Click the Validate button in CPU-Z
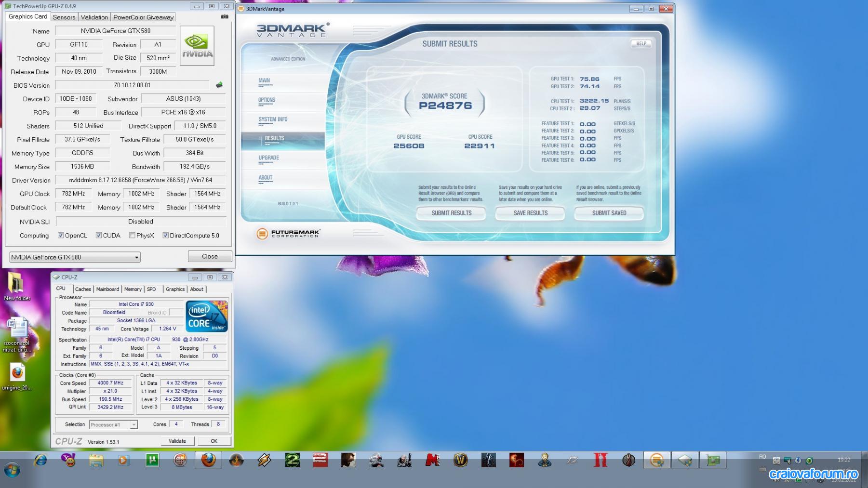 [177, 441]
